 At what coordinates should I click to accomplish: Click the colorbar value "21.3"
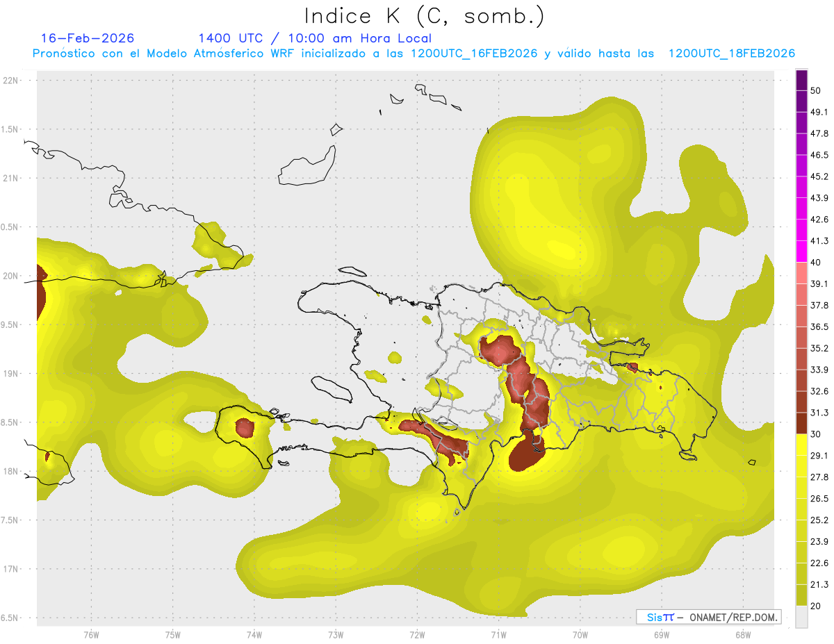(819, 584)
